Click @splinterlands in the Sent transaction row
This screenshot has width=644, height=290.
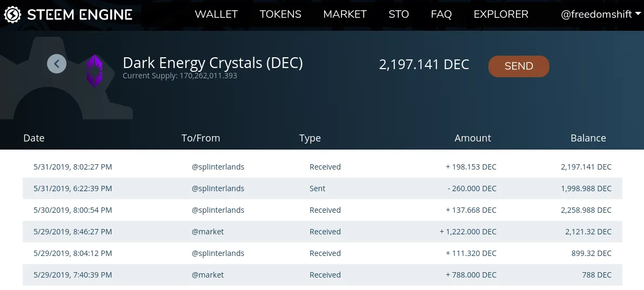point(218,188)
